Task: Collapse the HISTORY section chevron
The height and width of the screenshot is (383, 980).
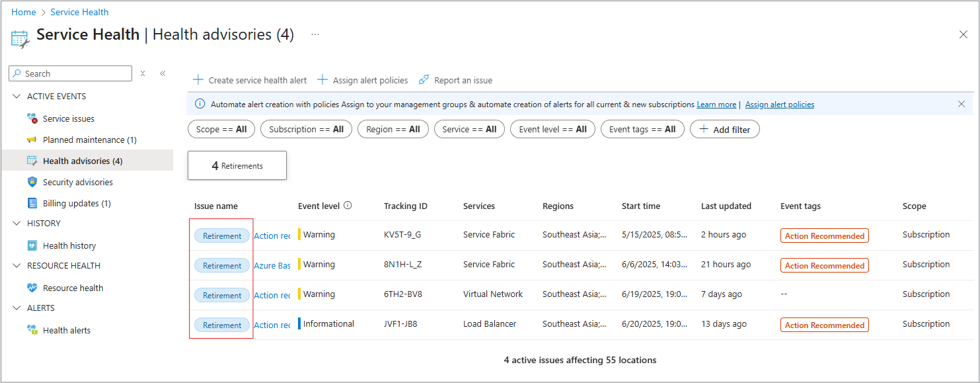Action: 17,224
